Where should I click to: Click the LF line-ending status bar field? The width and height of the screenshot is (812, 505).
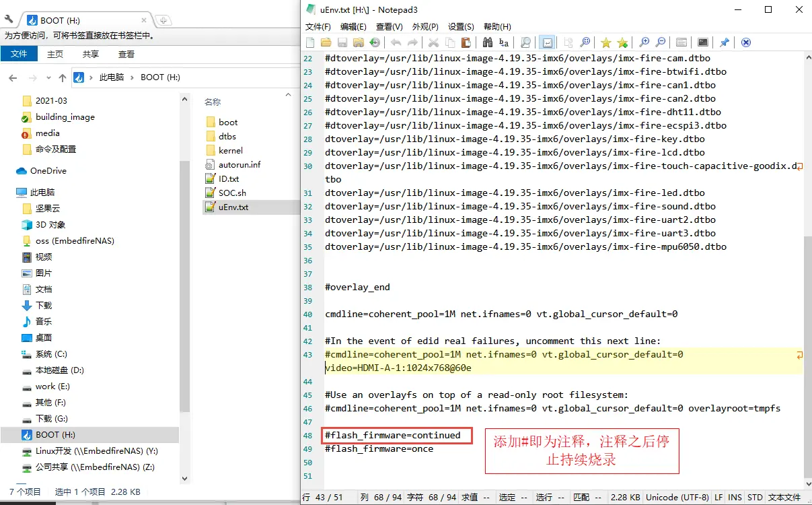[718, 498]
